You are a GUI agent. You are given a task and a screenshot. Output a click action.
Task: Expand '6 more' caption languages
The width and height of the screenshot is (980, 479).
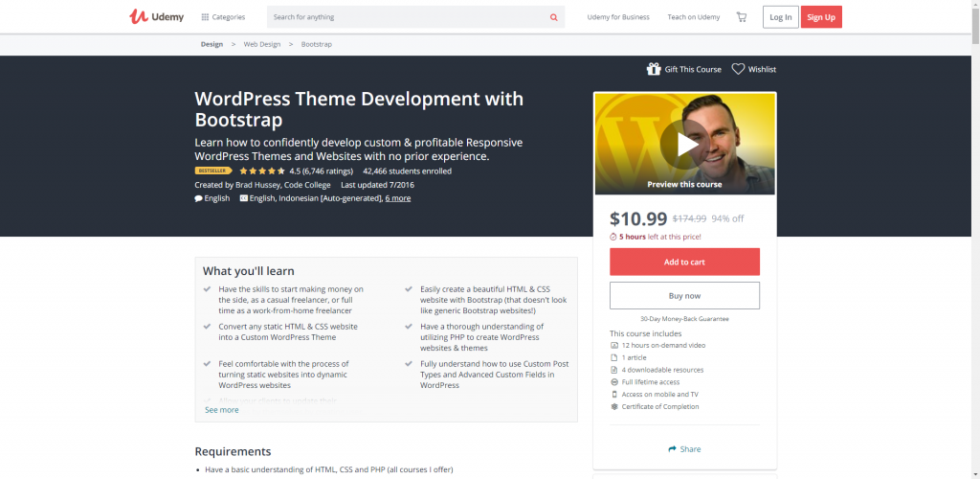tap(397, 198)
